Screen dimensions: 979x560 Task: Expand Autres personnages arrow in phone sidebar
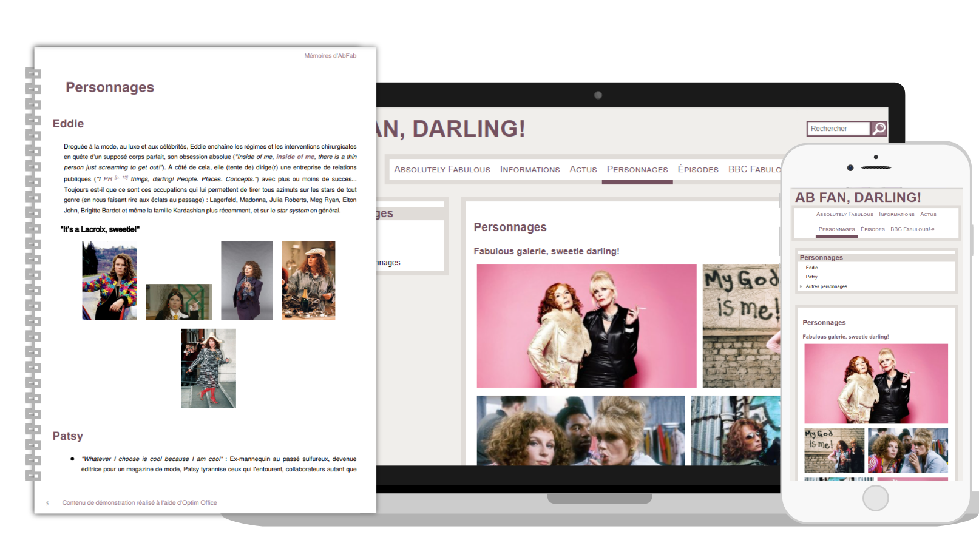coord(801,286)
